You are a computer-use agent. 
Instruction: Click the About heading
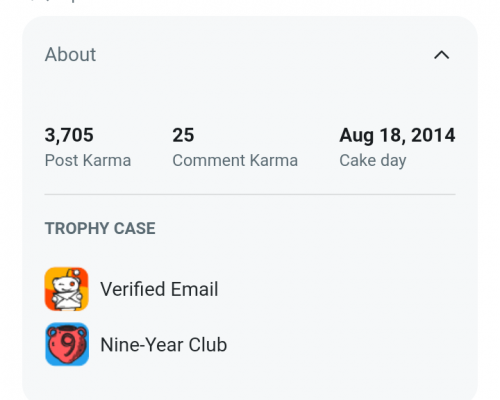point(70,54)
